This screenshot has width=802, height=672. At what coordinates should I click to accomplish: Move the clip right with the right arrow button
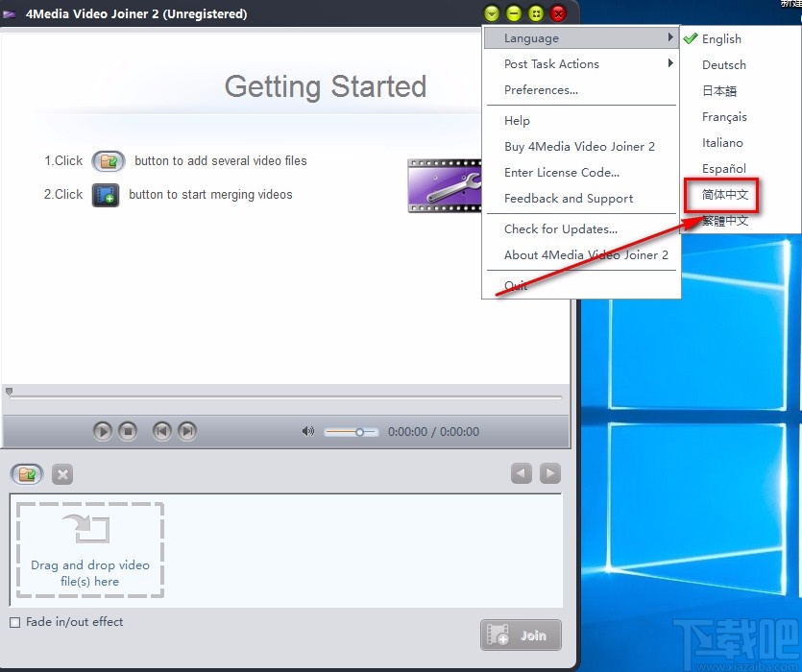click(x=550, y=473)
